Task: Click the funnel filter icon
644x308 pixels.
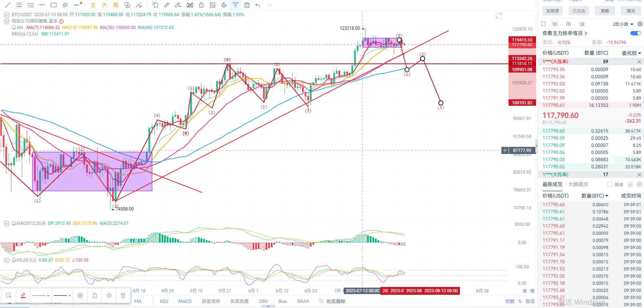Action: tap(236, 5)
